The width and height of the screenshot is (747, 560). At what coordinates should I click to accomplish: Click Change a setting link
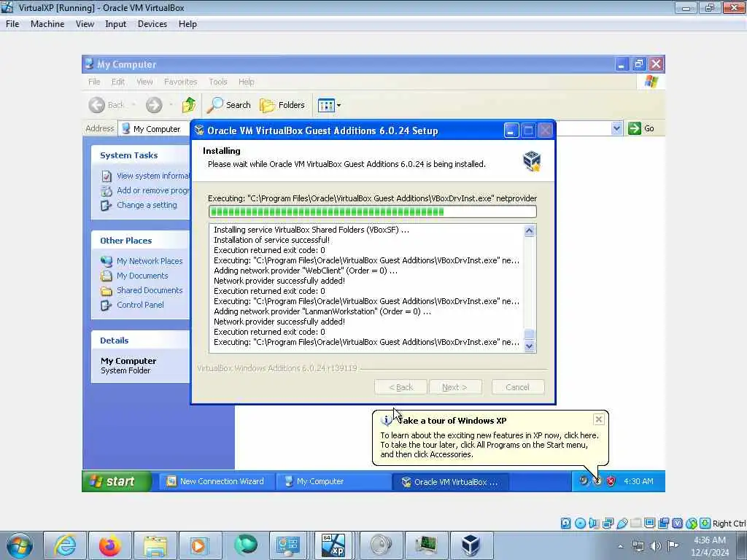pyautogui.click(x=147, y=205)
